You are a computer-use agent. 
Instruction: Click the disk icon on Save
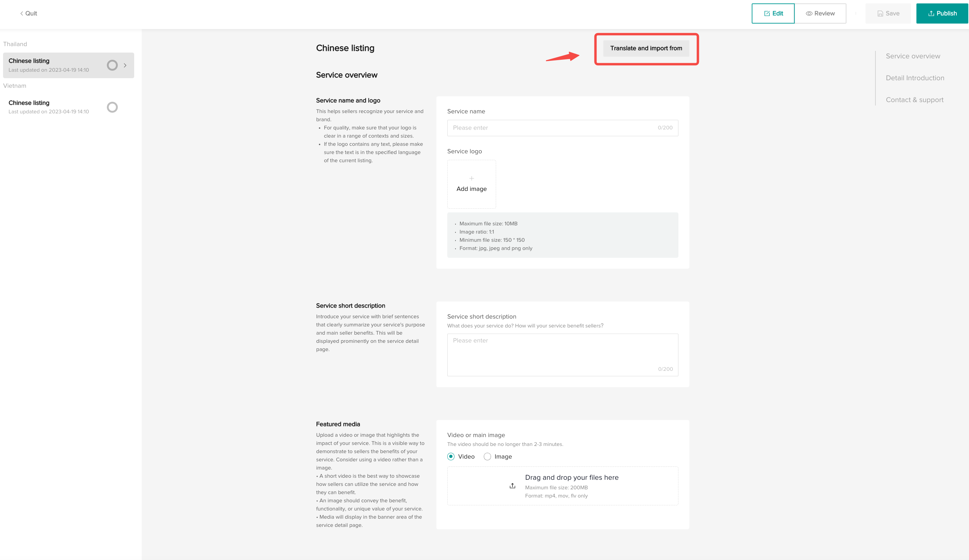[x=880, y=13]
